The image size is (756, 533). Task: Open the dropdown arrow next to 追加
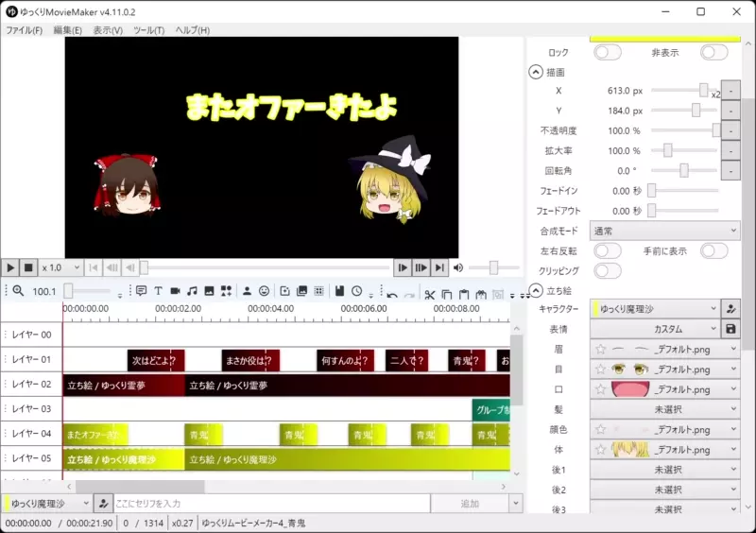click(515, 504)
